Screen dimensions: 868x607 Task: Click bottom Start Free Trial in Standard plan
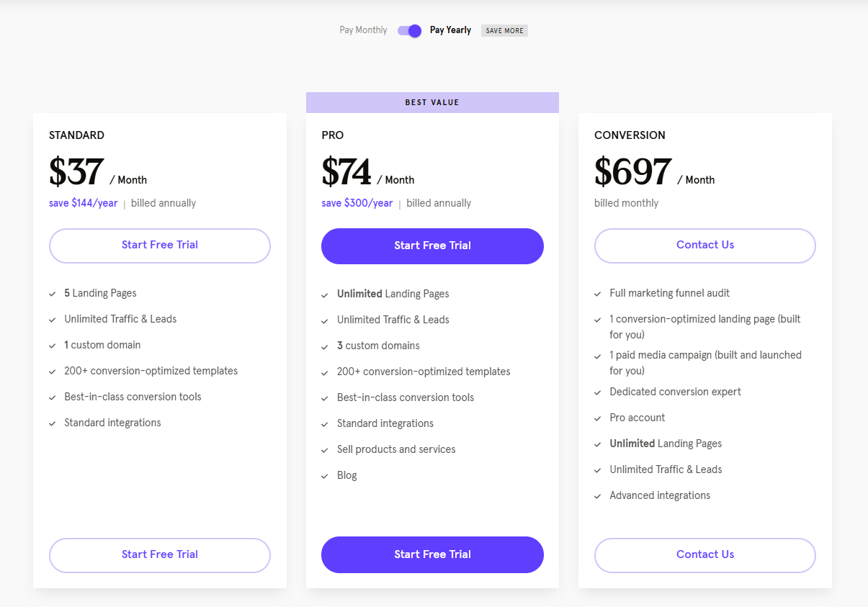pyautogui.click(x=160, y=555)
